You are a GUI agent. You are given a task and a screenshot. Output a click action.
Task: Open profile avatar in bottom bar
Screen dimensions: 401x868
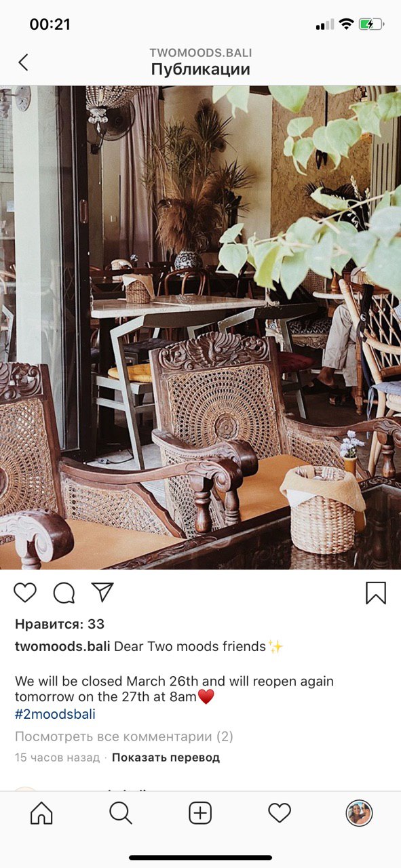pos(359,812)
